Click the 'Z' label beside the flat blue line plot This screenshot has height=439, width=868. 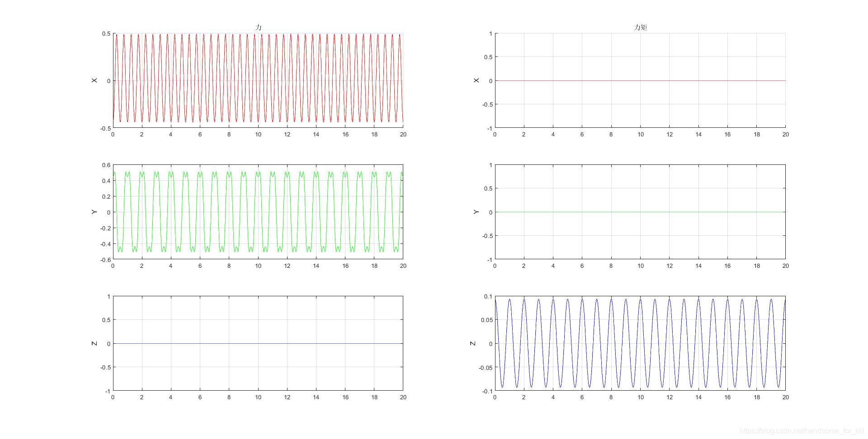pyautogui.click(x=94, y=343)
